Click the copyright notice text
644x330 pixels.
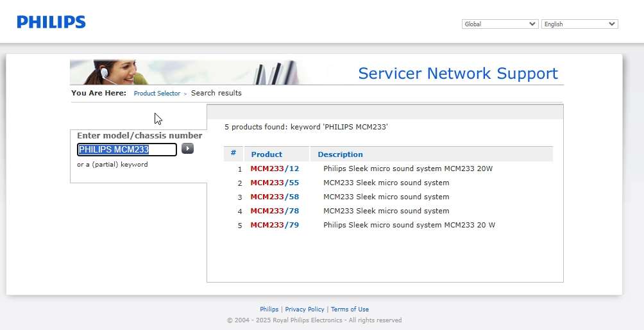[314, 320]
